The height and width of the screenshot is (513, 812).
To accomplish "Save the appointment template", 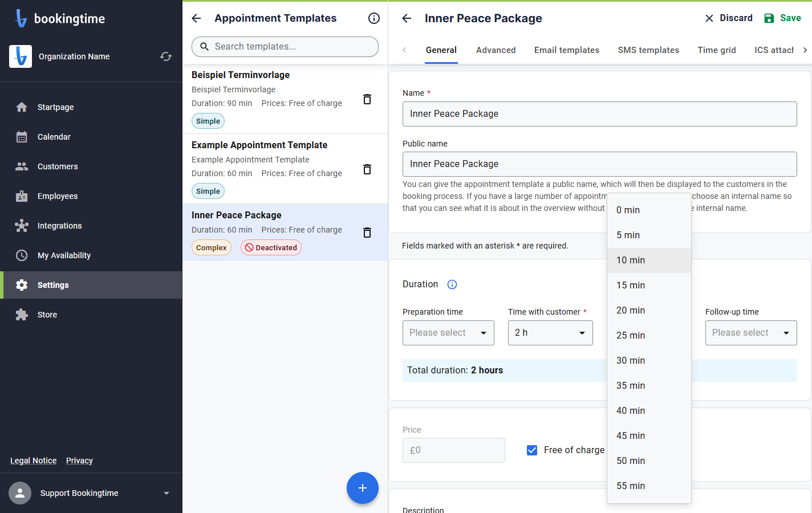I will [782, 18].
